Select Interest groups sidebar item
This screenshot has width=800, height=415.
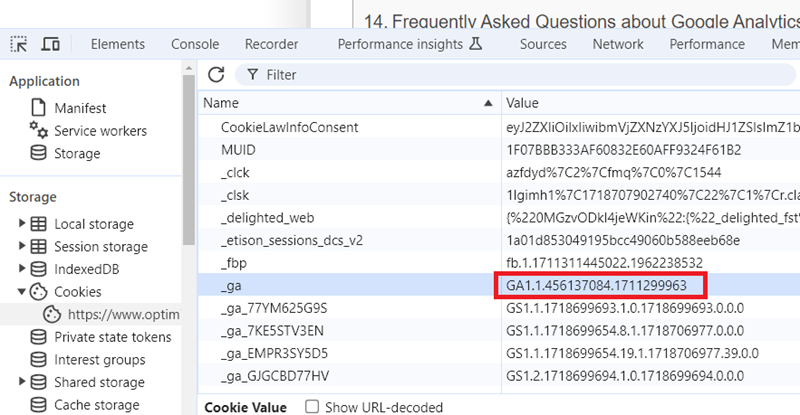99,359
